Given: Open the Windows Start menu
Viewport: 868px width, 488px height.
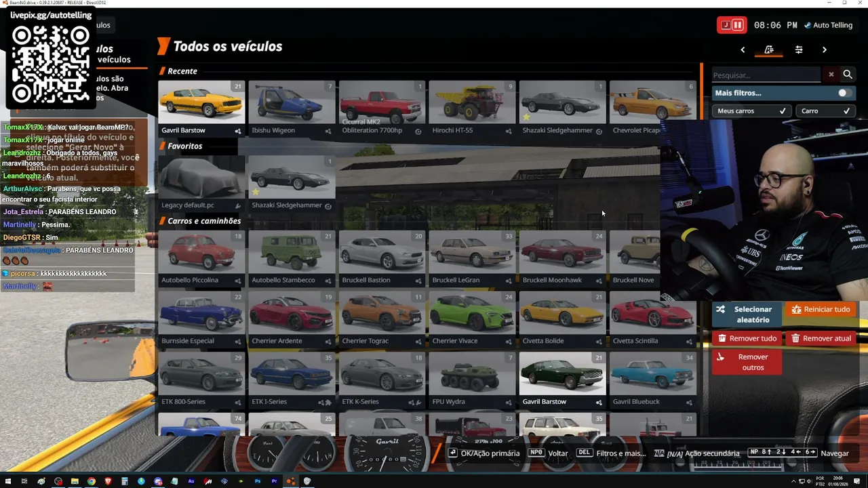Looking at the screenshot, I should pyautogui.click(x=8, y=481).
